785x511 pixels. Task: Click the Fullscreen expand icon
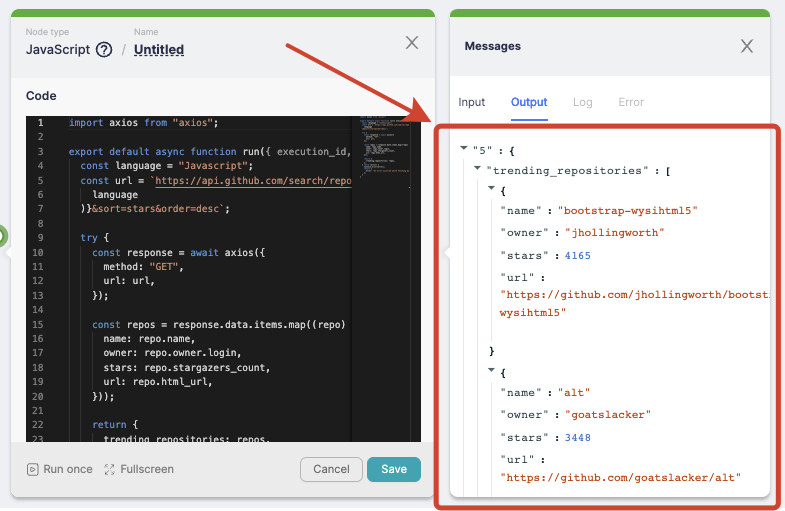[110, 469]
